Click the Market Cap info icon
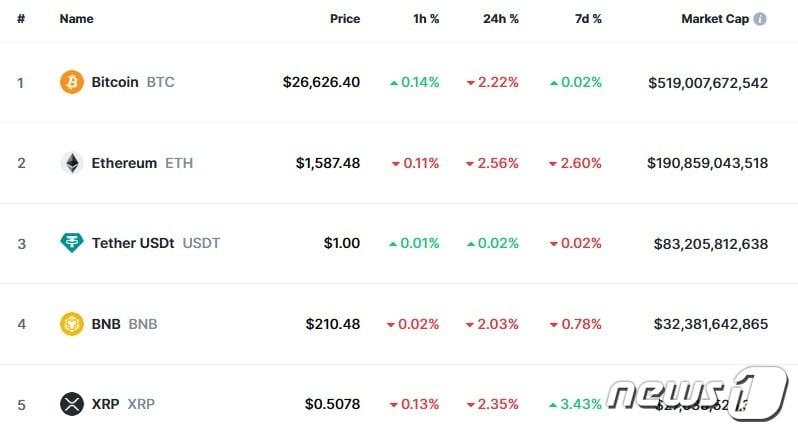 pos(760,19)
